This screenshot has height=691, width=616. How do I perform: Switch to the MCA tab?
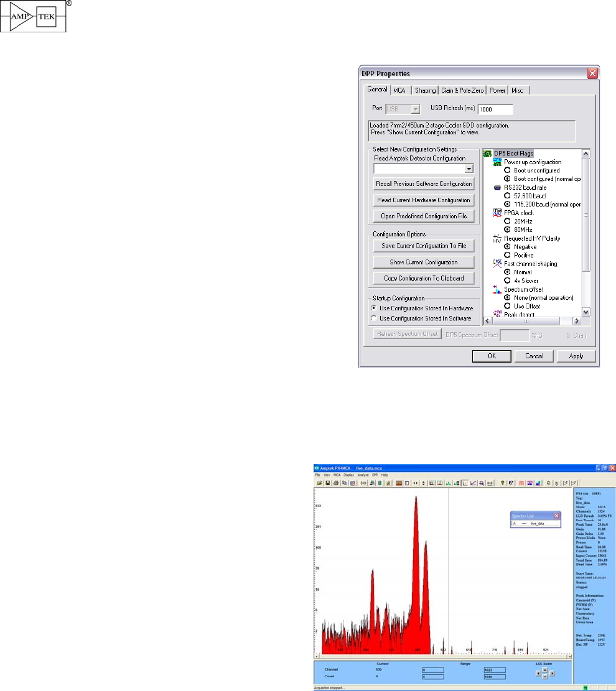[x=399, y=90]
